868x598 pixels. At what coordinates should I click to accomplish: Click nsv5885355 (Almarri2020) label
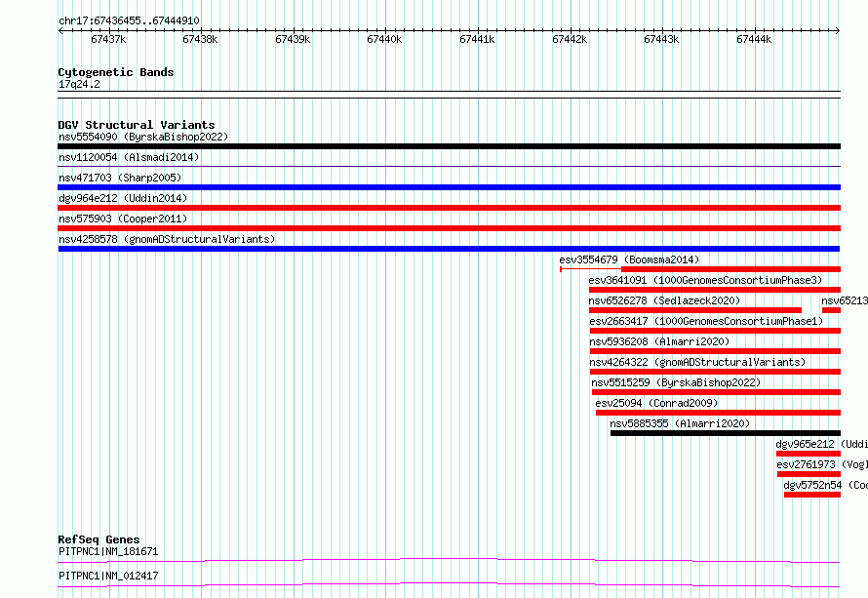(x=680, y=423)
